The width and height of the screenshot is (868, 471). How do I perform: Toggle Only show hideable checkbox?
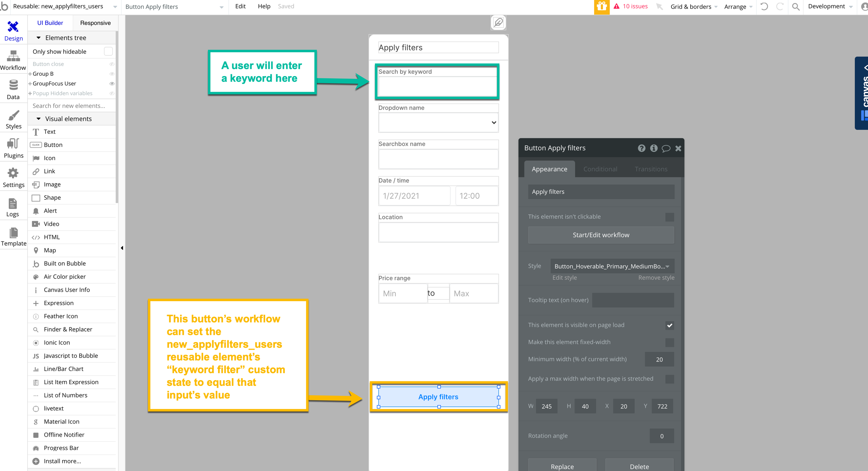[x=108, y=51]
